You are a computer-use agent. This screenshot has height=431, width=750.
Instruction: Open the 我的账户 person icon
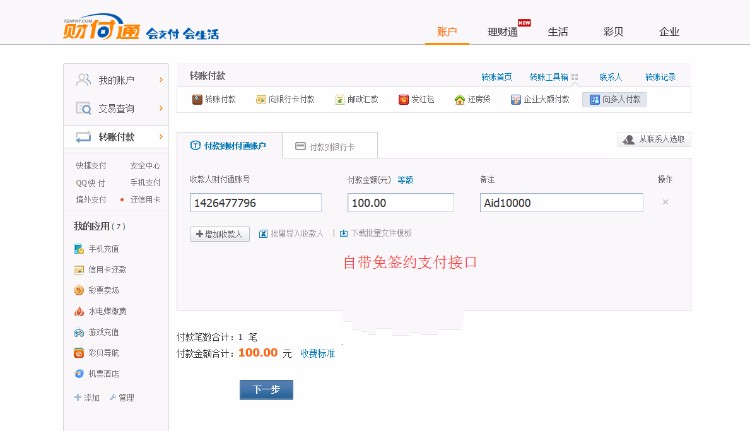pos(83,79)
